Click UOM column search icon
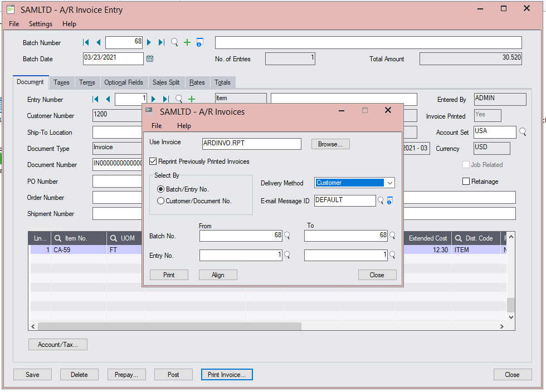Image resolution: width=546 pixels, height=392 pixels. click(114, 238)
